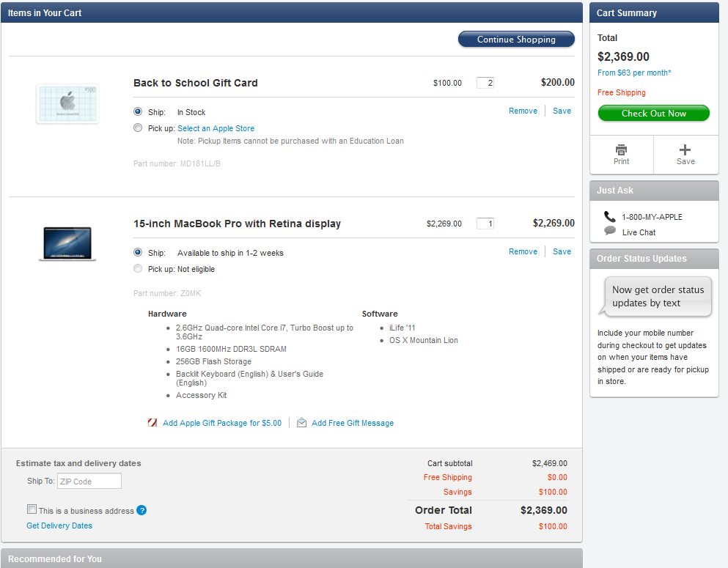Viewport: 728px width, 568px height.
Task: Click the Gift Card quantity field
Action: pyautogui.click(x=485, y=83)
